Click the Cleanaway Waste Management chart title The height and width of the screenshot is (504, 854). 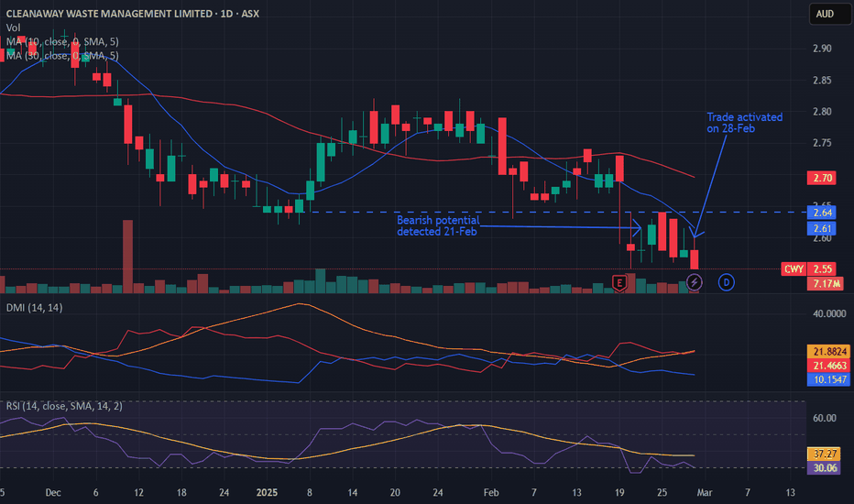132,14
